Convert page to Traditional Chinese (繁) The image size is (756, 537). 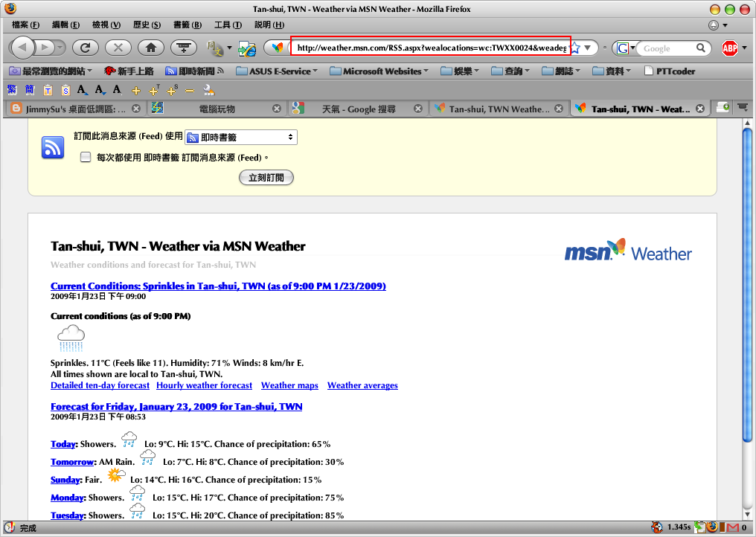(12, 90)
